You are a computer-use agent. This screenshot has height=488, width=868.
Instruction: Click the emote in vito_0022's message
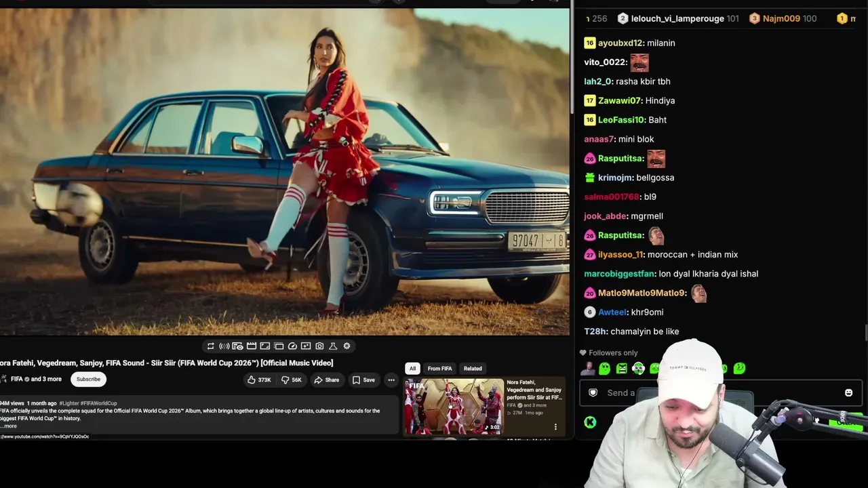pos(639,62)
